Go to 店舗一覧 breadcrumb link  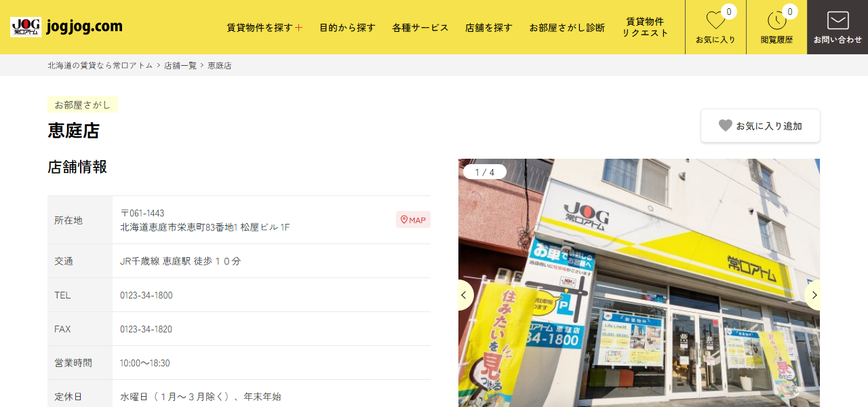(180, 65)
